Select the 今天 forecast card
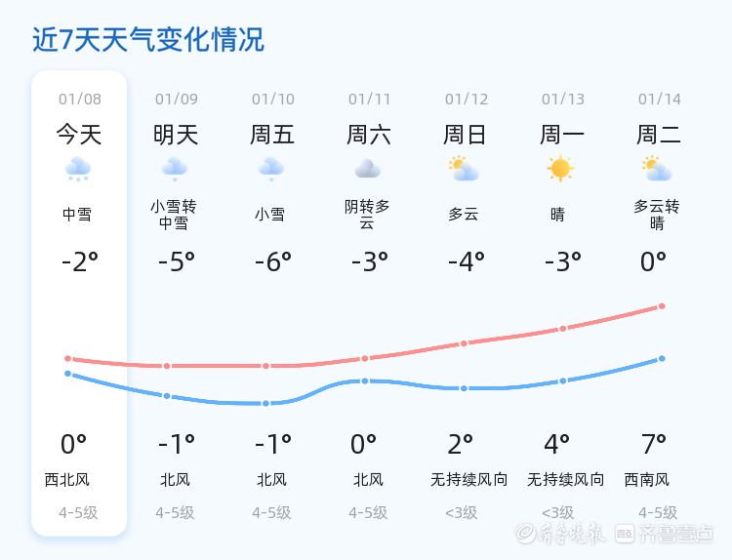Image resolution: width=732 pixels, height=560 pixels. pos(79,302)
